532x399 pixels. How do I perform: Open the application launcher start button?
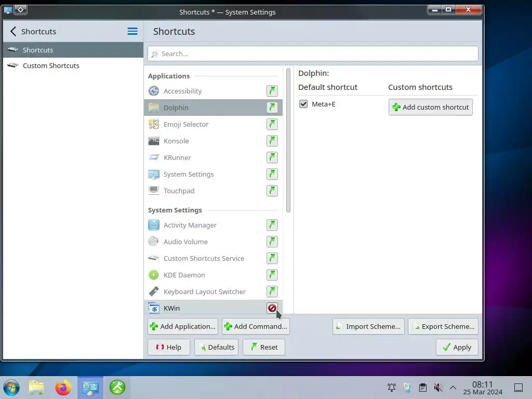point(11,388)
